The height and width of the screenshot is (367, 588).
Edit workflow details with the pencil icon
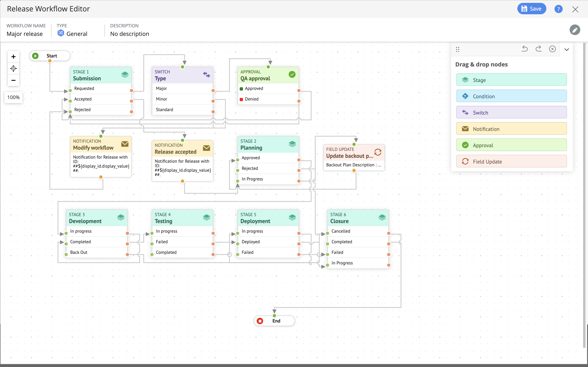[x=575, y=30]
